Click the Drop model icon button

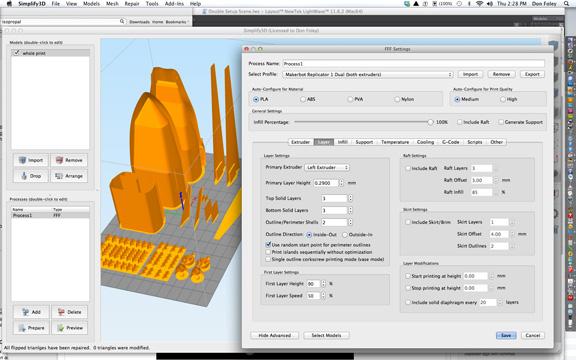(31, 176)
